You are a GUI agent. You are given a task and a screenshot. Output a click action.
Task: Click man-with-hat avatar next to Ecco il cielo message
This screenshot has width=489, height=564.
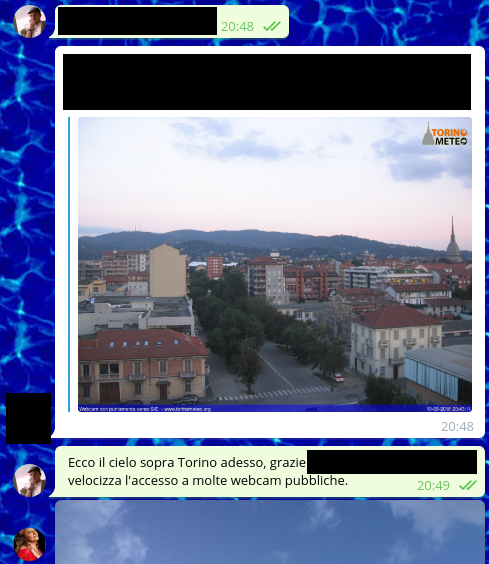click(30, 480)
